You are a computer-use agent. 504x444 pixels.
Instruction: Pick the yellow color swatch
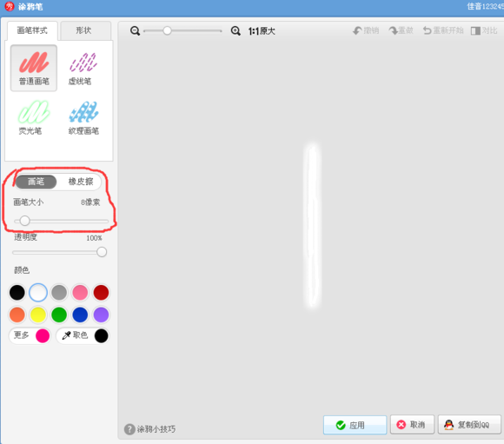click(38, 315)
